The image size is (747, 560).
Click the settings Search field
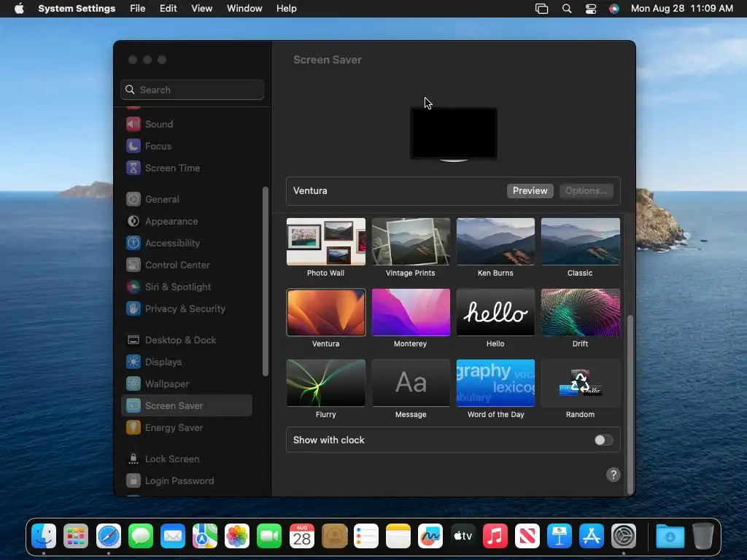(x=193, y=90)
